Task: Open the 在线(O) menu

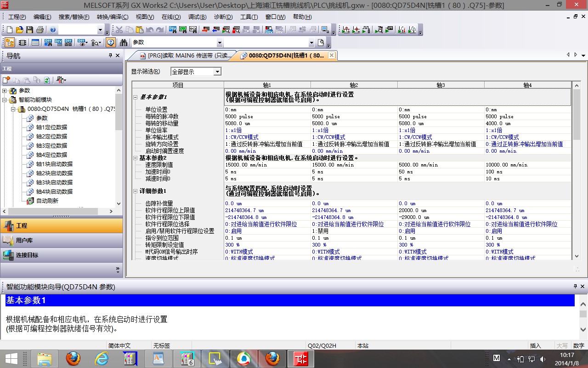Action: click(171, 17)
